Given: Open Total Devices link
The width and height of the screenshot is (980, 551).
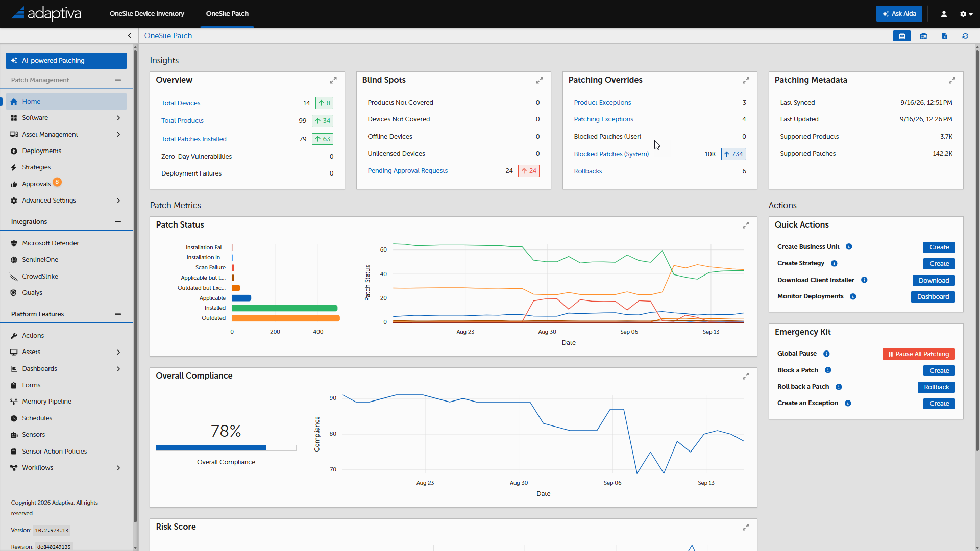Looking at the screenshot, I should click(x=181, y=103).
